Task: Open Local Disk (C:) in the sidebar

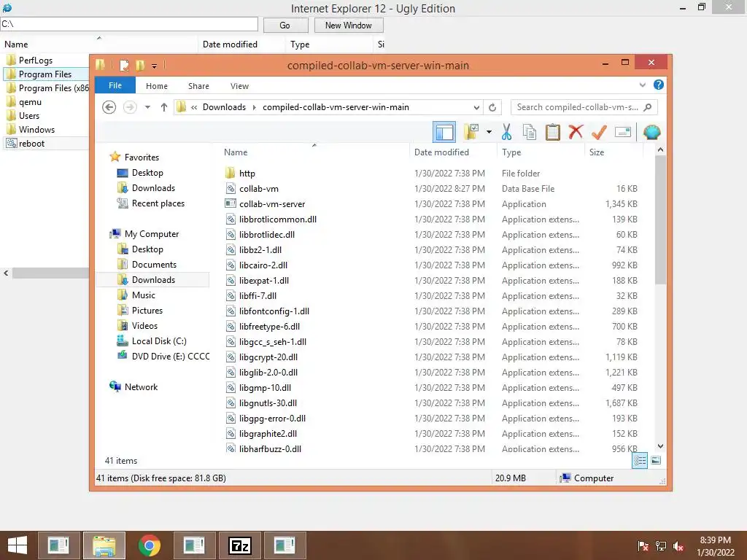Action: pos(159,341)
